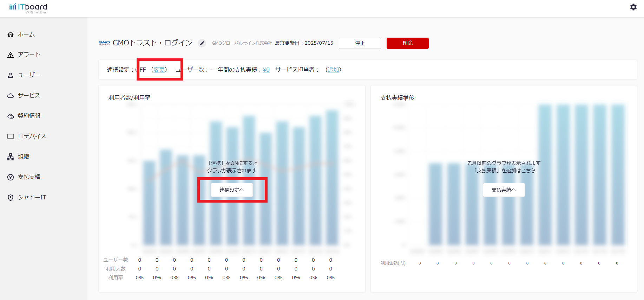Open ユーザー menu
Screen dimensions: 644x300
[x=29, y=75]
